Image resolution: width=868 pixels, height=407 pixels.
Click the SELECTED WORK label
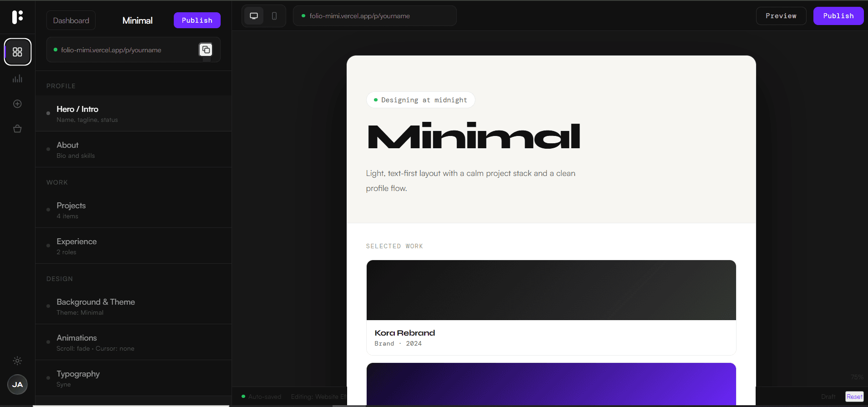click(394, 246)
